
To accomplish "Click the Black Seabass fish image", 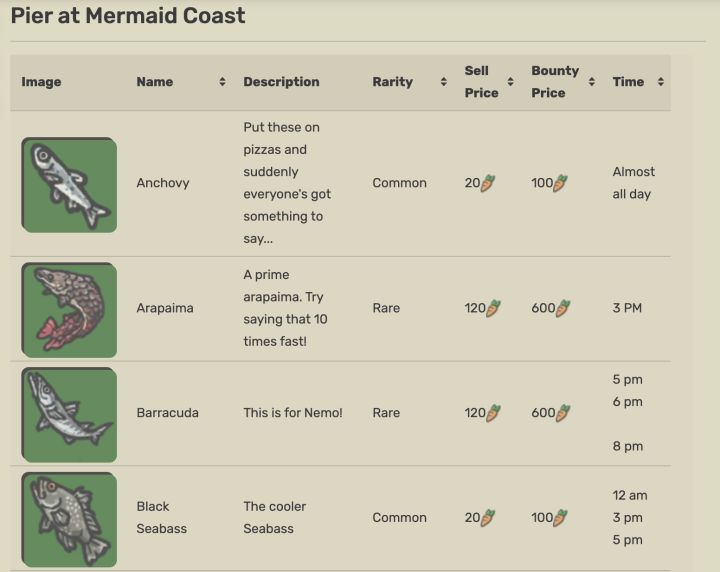I will (x=69, y=519).
